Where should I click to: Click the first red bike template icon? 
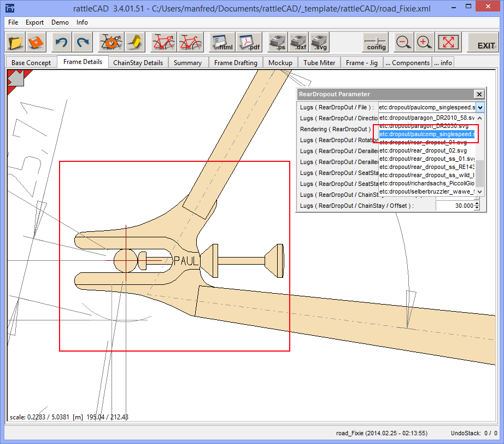(x=163, y=42)
